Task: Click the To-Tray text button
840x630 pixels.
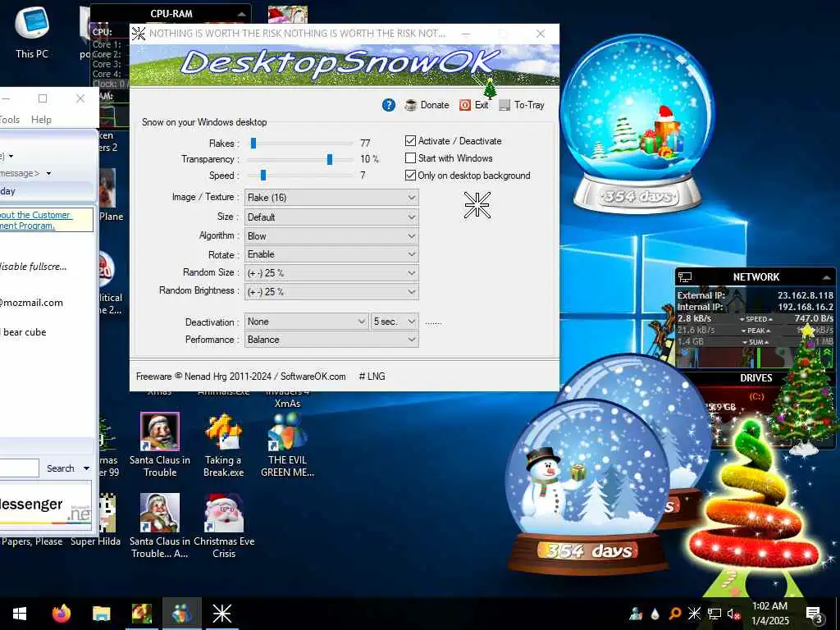Action: tap(529, 105)
